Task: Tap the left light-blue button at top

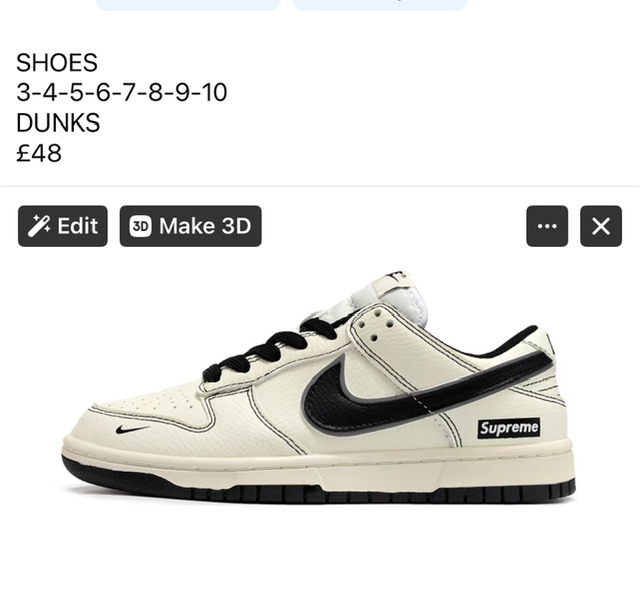Action: 189,4
